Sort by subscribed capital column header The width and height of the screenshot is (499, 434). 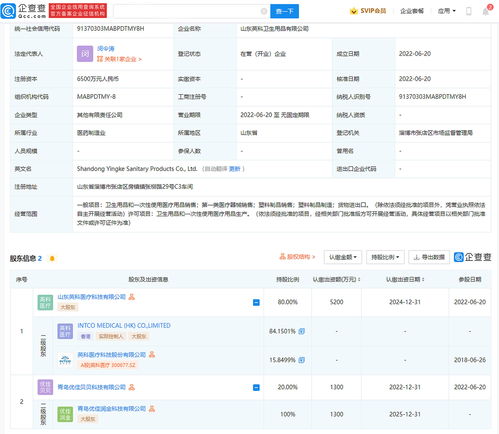(336, 279)
